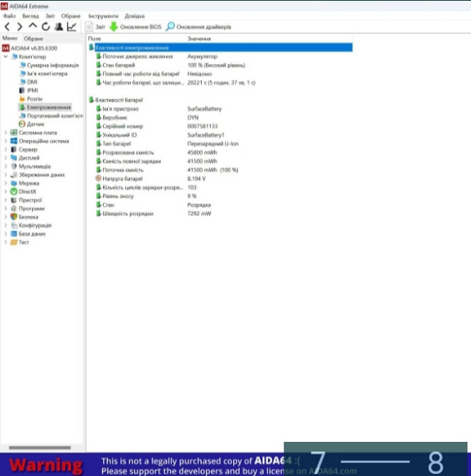The width and height of the screenshot is (471, 476).
Task: Click the Forward navigation arrow
Action: (x=20, y=26)
